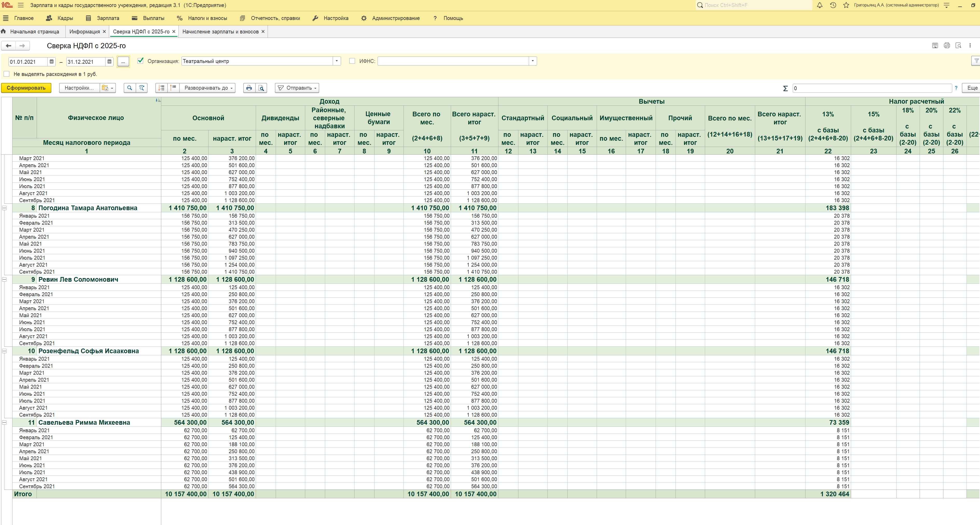This screenshot has width=980, height=525.
Task: Toggle the ИФНС checkbox
Action: [x=352, y=61]
